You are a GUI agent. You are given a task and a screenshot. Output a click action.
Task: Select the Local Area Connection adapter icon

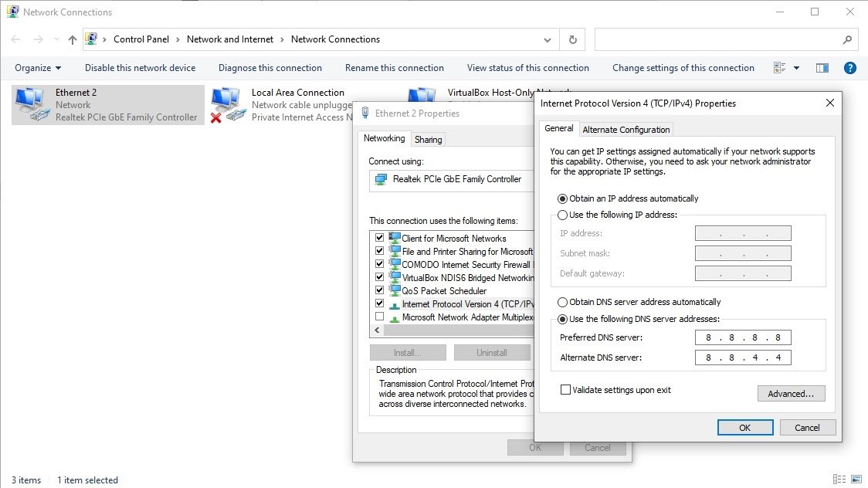[227, 104]
